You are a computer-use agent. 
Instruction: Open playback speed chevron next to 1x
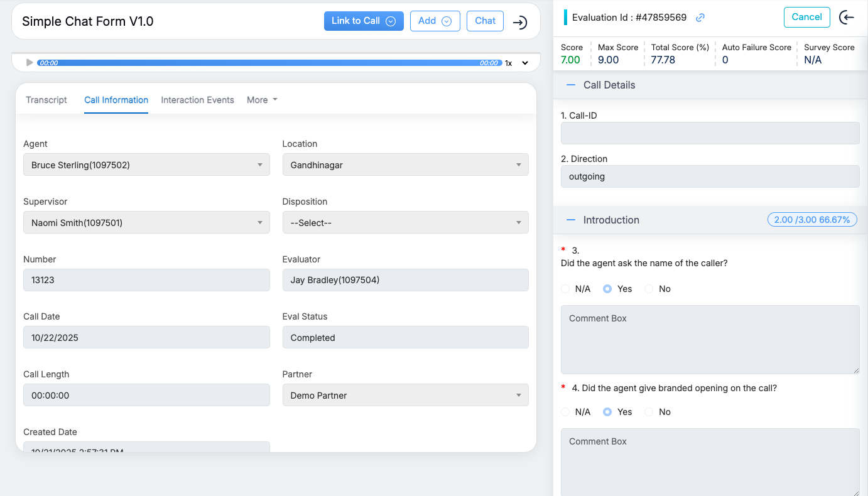point(526,63)
